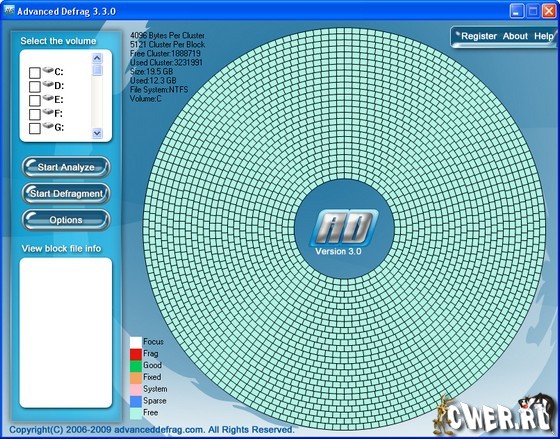The width and height of the screenshot is (560, 439).
Task: Click the Start Defragment button
Action: [66, 194]
